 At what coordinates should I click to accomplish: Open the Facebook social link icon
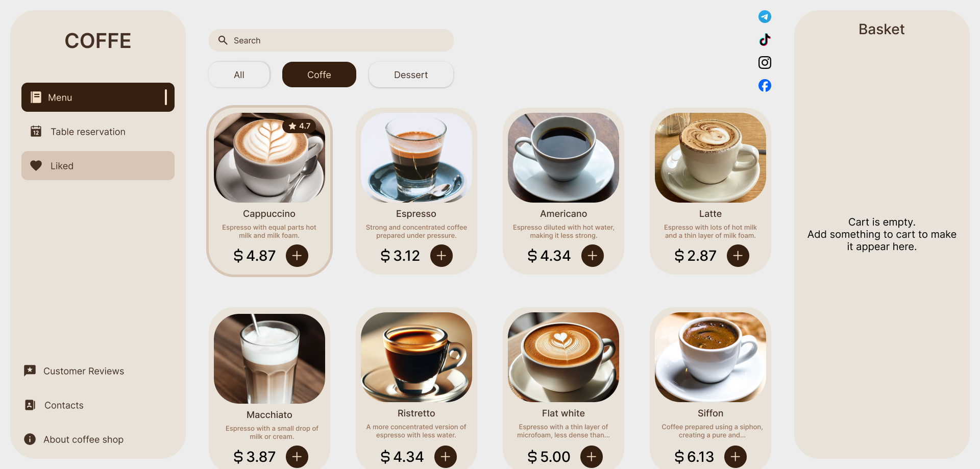[765, 85]
